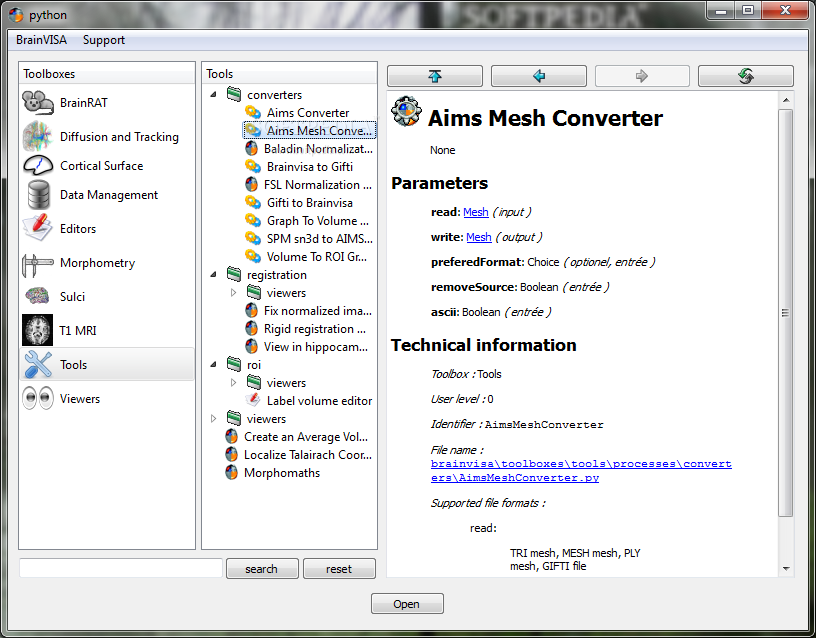Click the Baladin Normalization process icon
This screenshot has width=816, height=638.
coord(251,149)
